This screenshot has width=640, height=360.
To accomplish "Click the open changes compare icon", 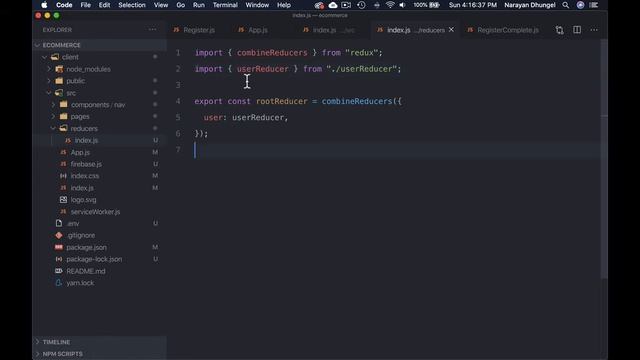I will click(560, 30).
